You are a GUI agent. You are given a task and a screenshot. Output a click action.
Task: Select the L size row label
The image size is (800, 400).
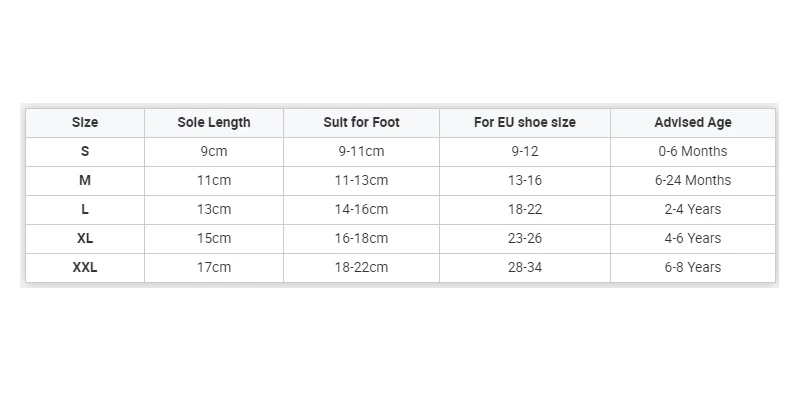(x=85, y=210)
